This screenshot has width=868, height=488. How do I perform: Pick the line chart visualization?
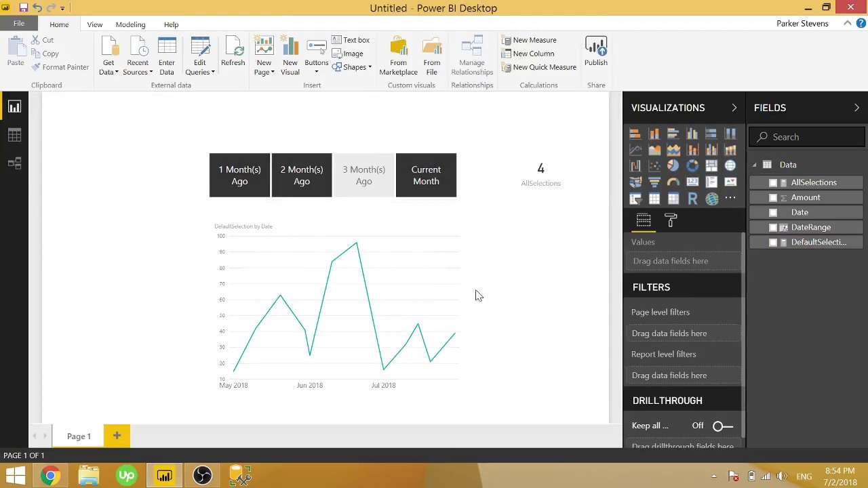point(635,150)
